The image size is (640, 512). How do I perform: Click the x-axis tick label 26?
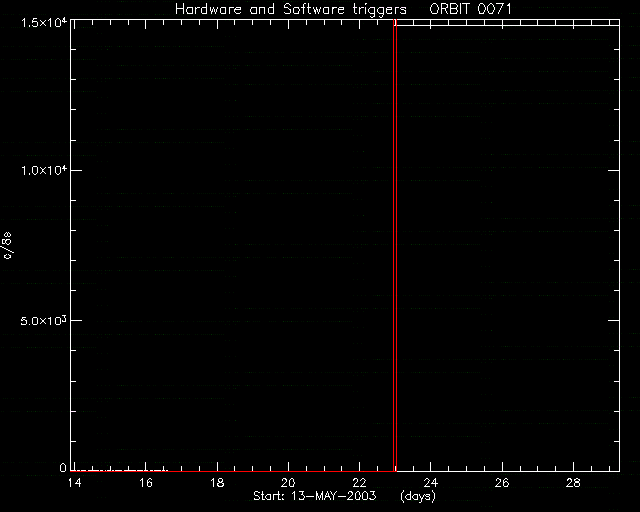coord(502,483)
